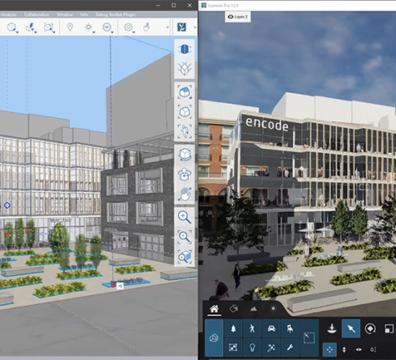This screenshot has width=396, height=360.
Task: Choose the People and animals walking figure category
Action: 252,328
